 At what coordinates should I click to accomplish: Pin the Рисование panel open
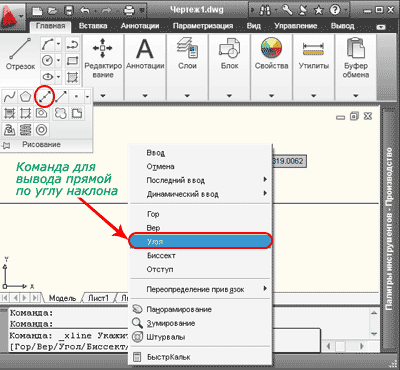pos(6,145)
